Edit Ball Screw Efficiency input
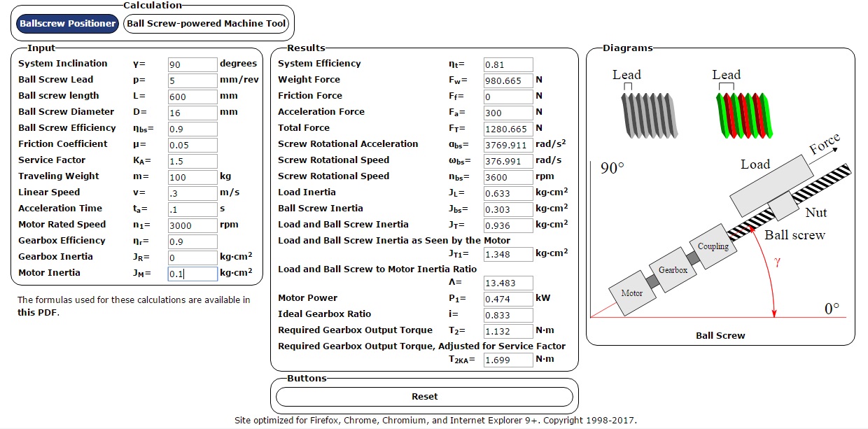The image size is (868, 429). click(x=193, y=129)
